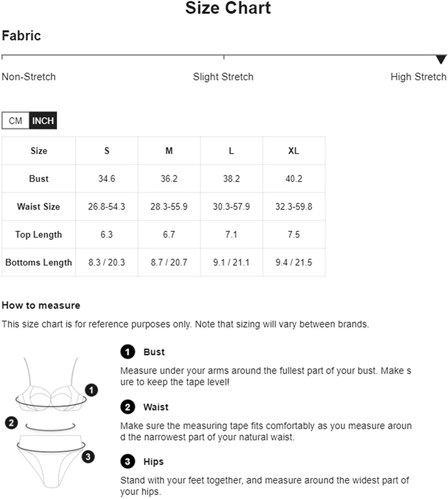Click the Bottoms Length row header
The height and width of the screenshot is (499, 448).
[x=39, y=262]
